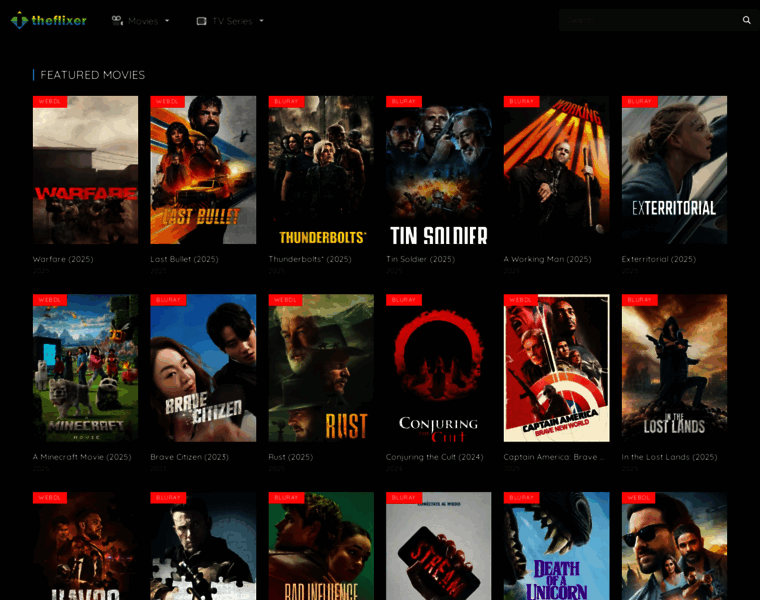The image size is (760, 600).
Task: Open the Conjuring the Cult poster
Action: [x=439, y=368]
